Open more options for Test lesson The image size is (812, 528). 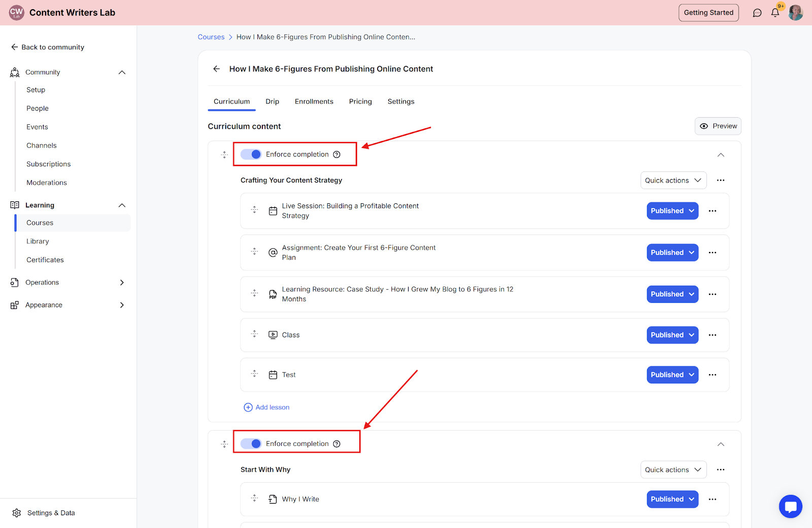pos(713,375)
